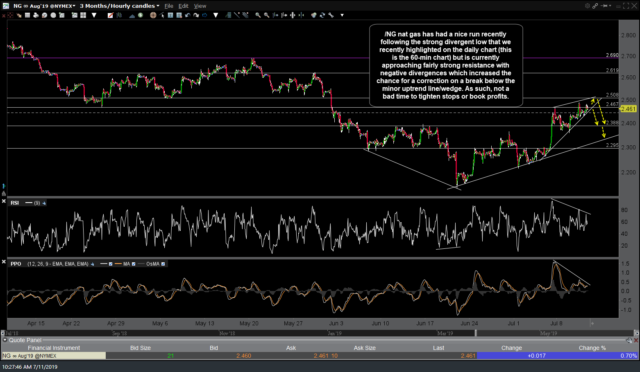
Task: Click the undo arrow in the toolbar
Action: (188, 15)
